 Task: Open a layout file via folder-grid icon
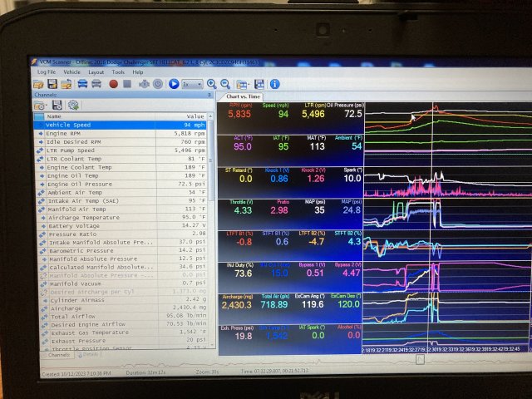tap(241, 84)
